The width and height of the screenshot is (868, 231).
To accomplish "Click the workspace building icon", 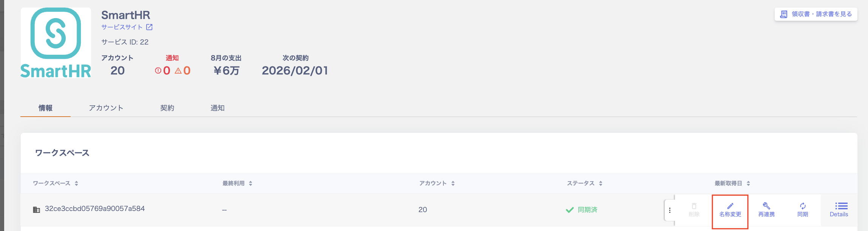I will [x=37, y=210].
